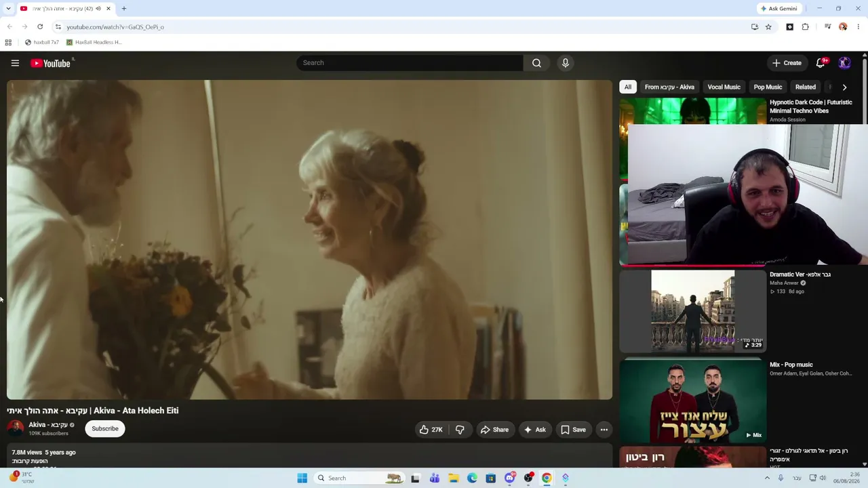Click the browser address bar URL

coord(115,27)
